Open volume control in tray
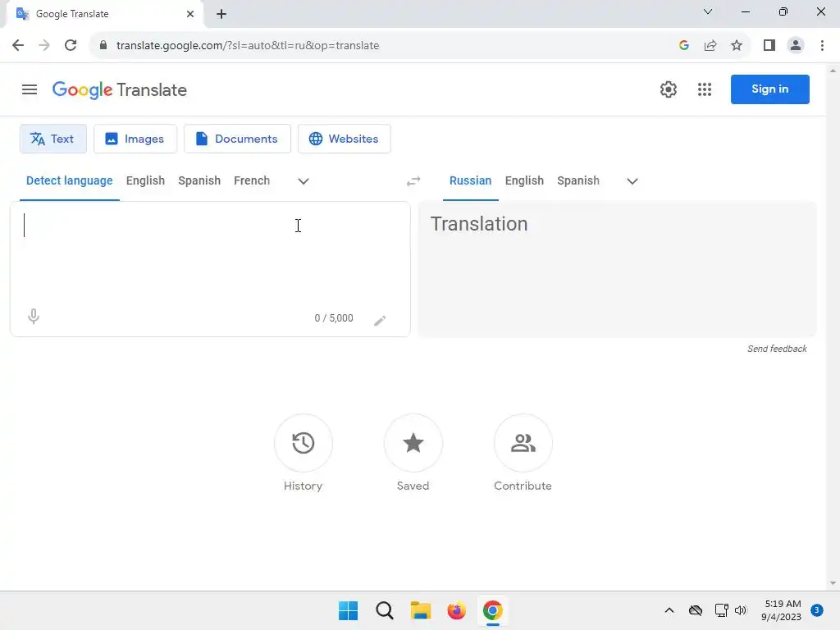Viewport: 840px width, 630px height. (x=741, y=610)
